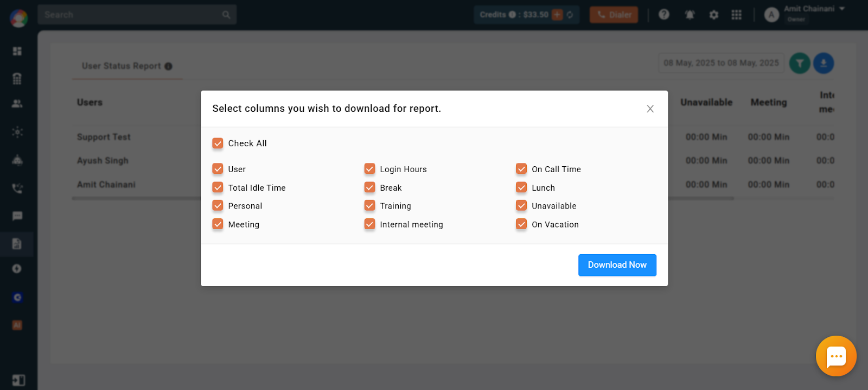868x390 pixels.
Task: Open the dashboard icon in sidebar
Action: [x=17, y=51]
